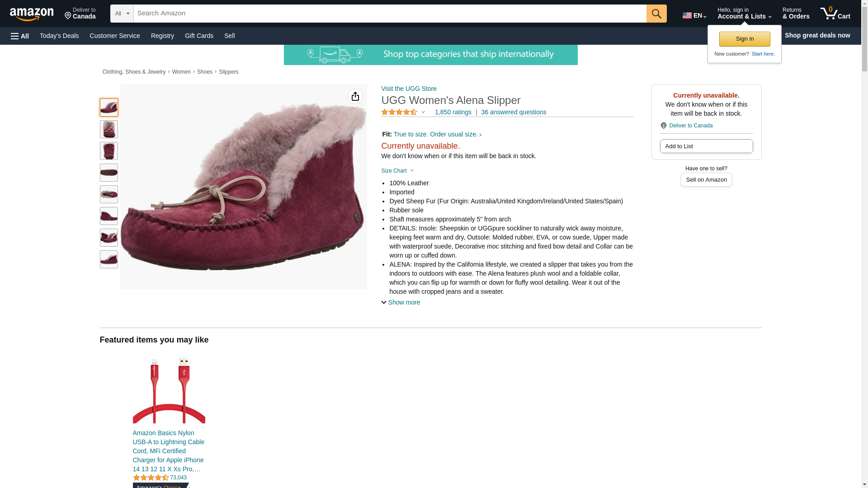Click Add to List button
868x488 pixels.
pos(706,146)
